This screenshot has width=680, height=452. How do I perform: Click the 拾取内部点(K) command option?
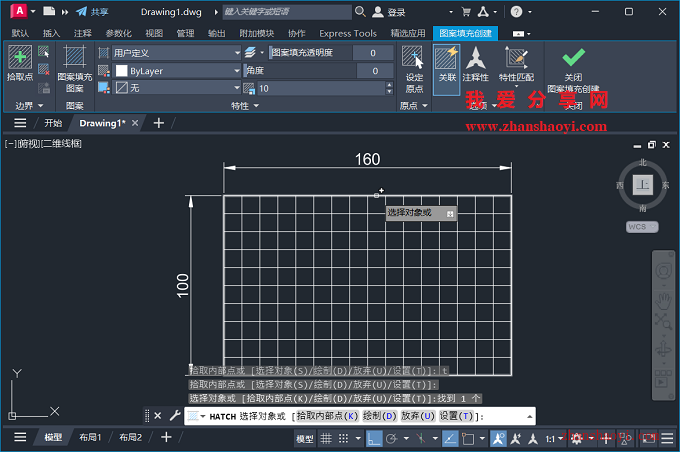(x=327, y=416)
